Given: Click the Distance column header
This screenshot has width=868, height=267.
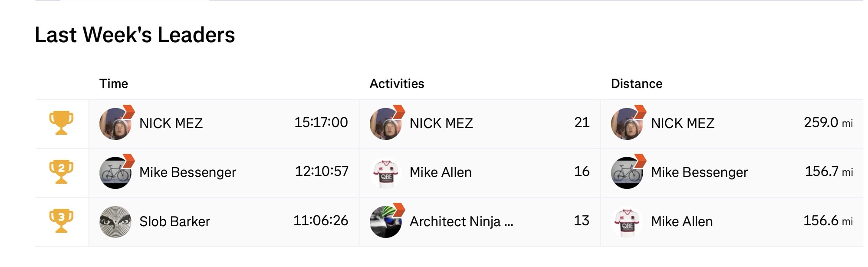Looking at the screenshot, I should click(637, 84).
